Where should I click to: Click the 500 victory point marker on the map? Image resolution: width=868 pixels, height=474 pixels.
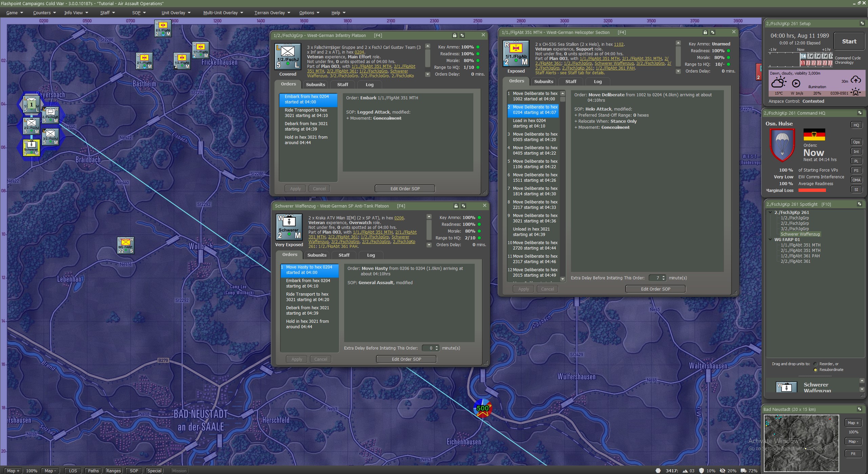(x=482, y=408)
